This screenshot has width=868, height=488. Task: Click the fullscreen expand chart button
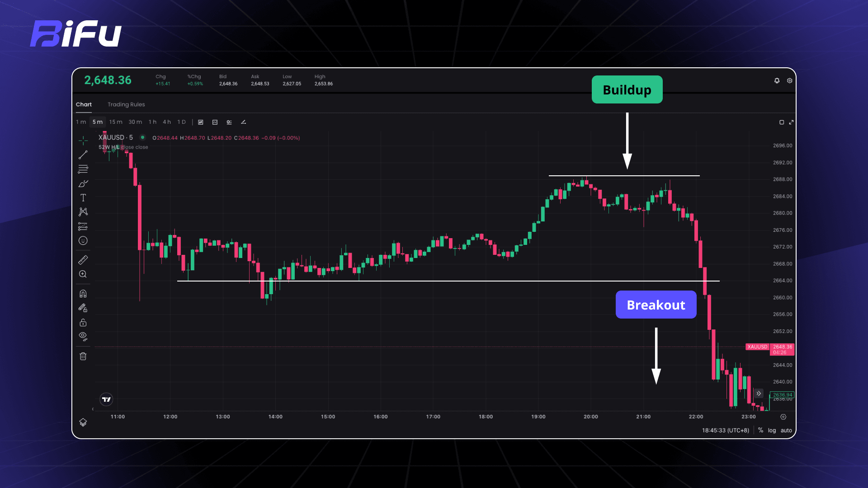[791, 122]
